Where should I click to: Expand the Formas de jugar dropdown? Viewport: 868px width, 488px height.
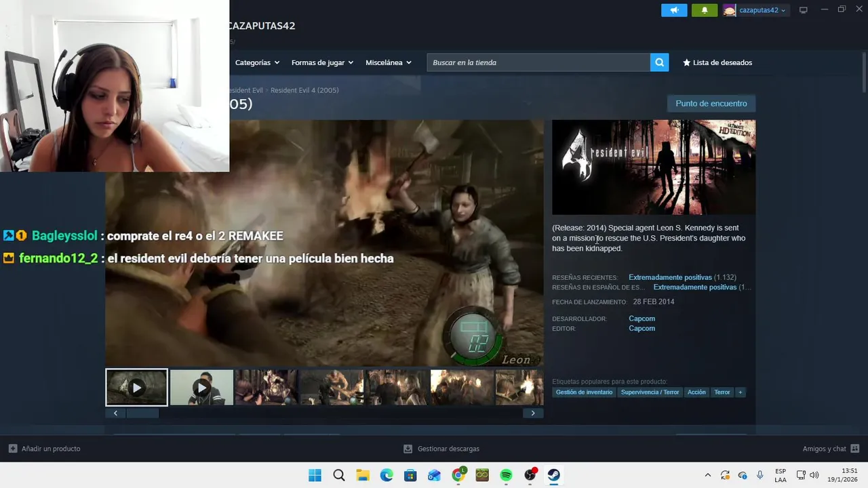[x=322, y=62]
